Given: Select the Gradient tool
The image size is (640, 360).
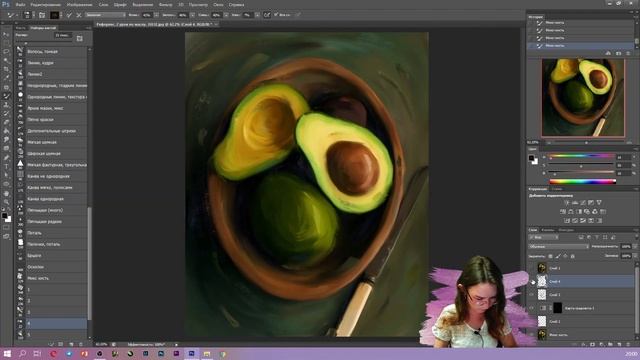Looking at the screenshot, I should (6, 131).
